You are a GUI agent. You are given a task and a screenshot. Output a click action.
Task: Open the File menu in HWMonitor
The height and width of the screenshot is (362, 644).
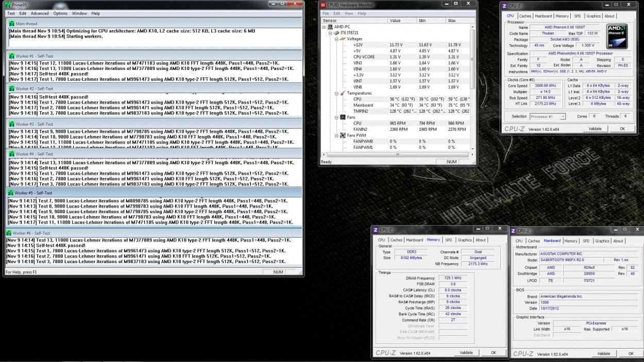(326, 13)
